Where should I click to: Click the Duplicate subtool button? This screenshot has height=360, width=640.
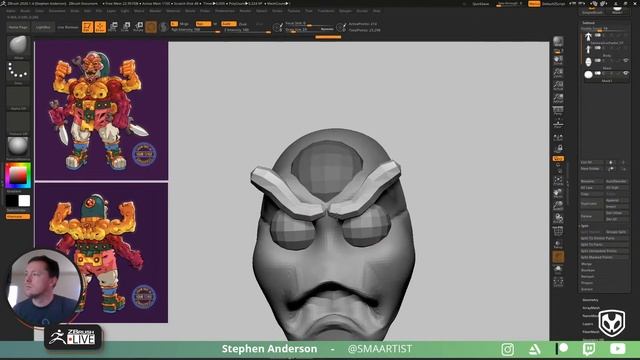point(591,203)
